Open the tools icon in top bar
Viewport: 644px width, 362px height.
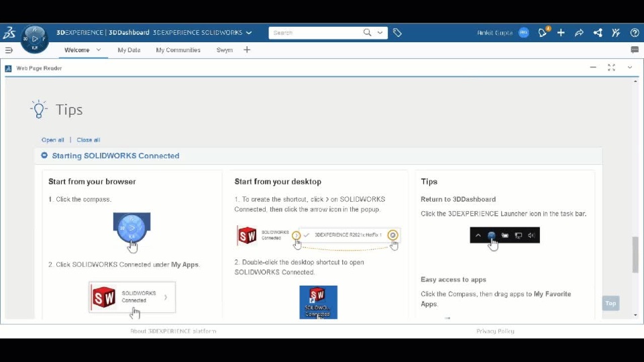pyautogui.click(x=616, y=32)
